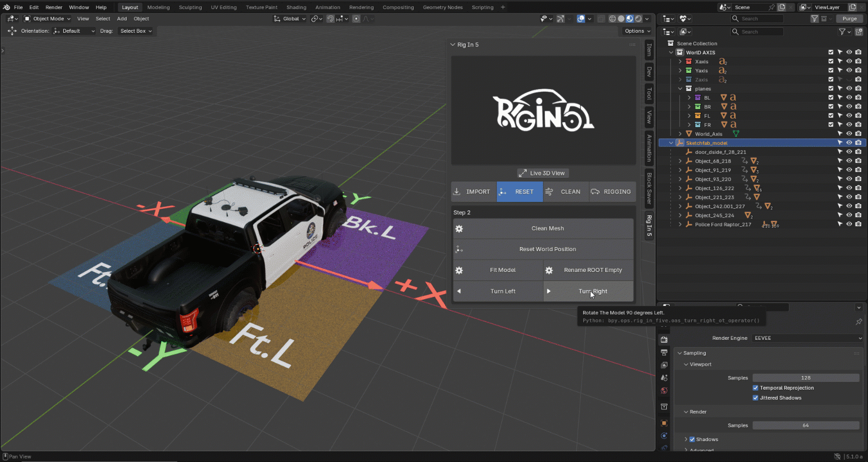Viewport: 868px width, 462px height.
Task: Select the solid viewport shading icon
Action: coord(621,19)
